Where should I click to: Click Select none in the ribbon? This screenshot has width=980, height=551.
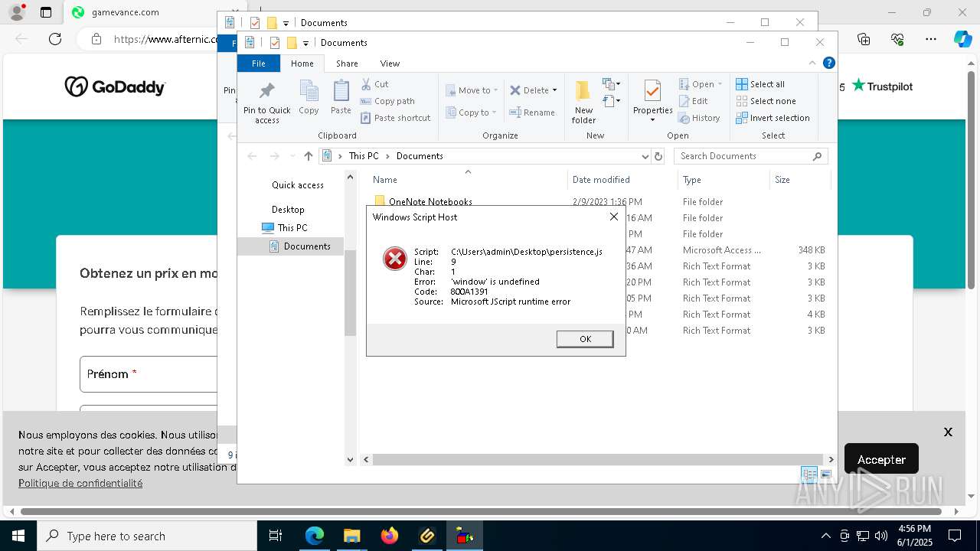766,101
